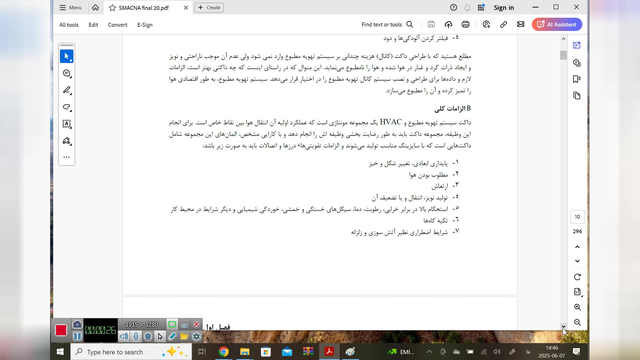Click the Create new tab button
This screenshot has width=640, height=360.
[x=209, y=7]
